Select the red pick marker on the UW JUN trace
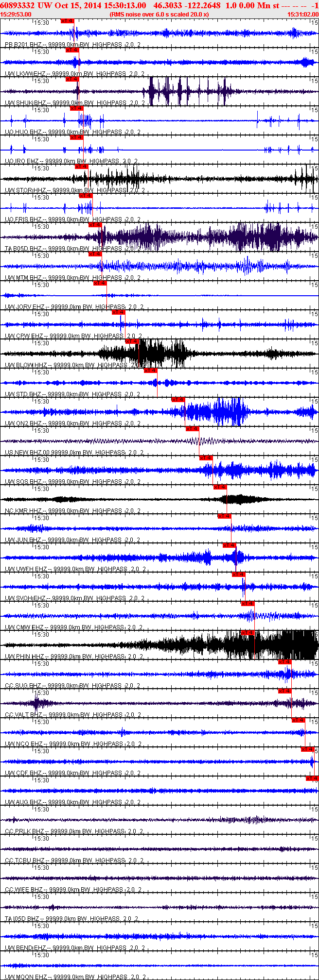Screen dimensions: 319x980 (224, 516)
